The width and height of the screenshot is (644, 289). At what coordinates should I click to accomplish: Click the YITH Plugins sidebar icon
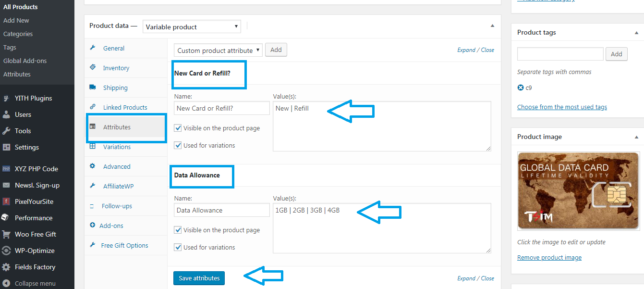tap(6, 98)
